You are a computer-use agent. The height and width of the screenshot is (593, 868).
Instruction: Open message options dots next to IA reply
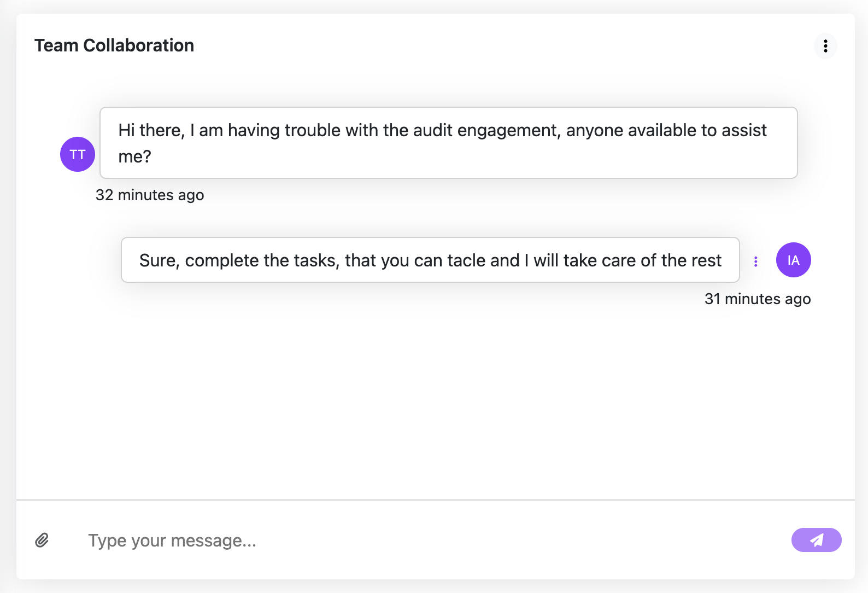[756, 261]
